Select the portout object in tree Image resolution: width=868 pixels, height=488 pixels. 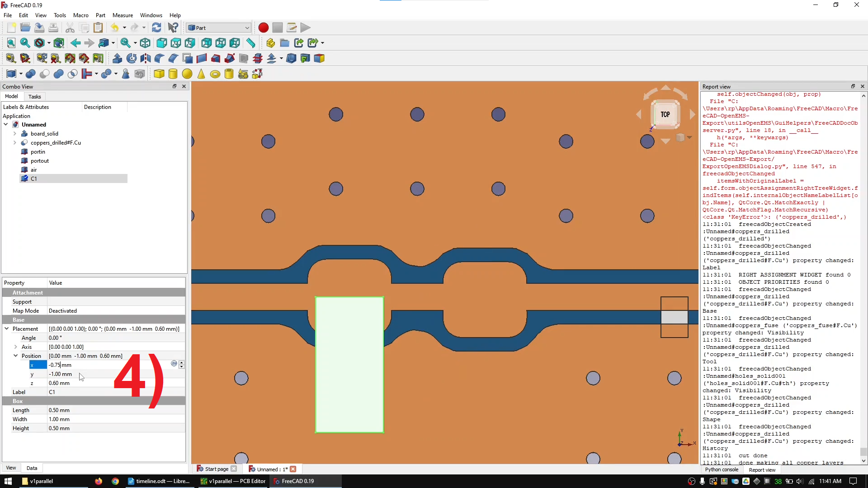(x=40, y=161)
